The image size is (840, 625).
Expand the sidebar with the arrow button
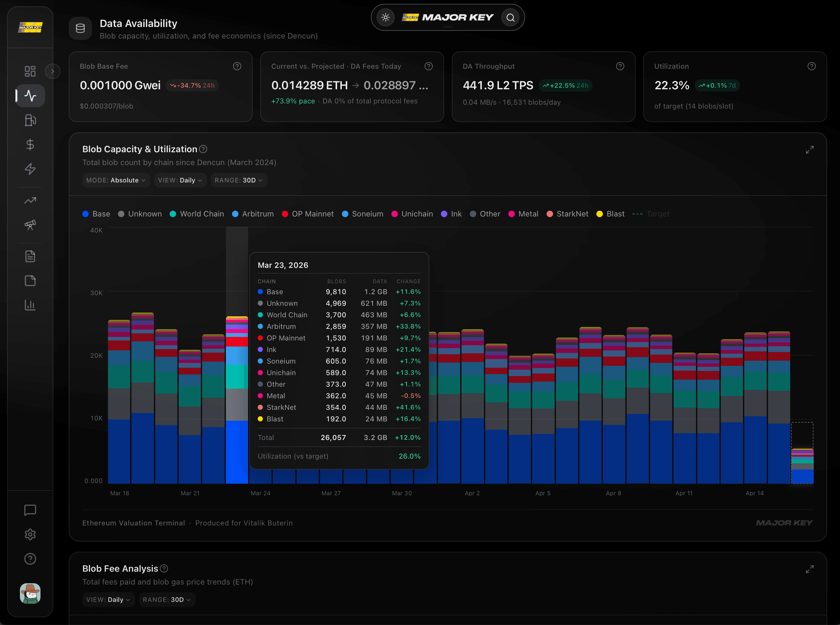(x=53, y=71)
